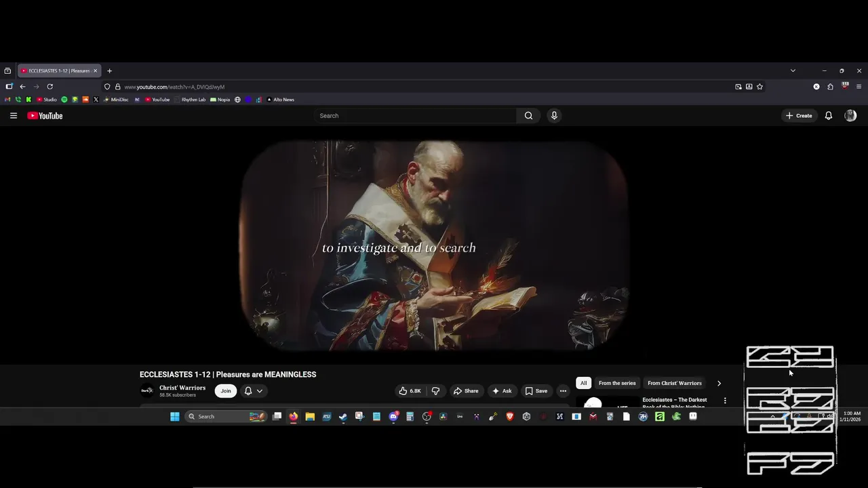The height and width of the screenshot is (488, 868).
Task: Join the Christ' Warriors channel
Action: (226, 391)
